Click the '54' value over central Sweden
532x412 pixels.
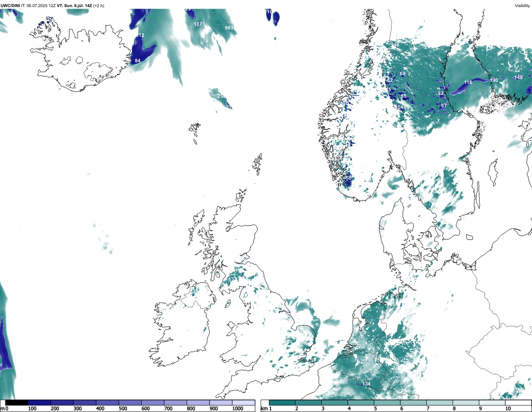coord(400,107)
